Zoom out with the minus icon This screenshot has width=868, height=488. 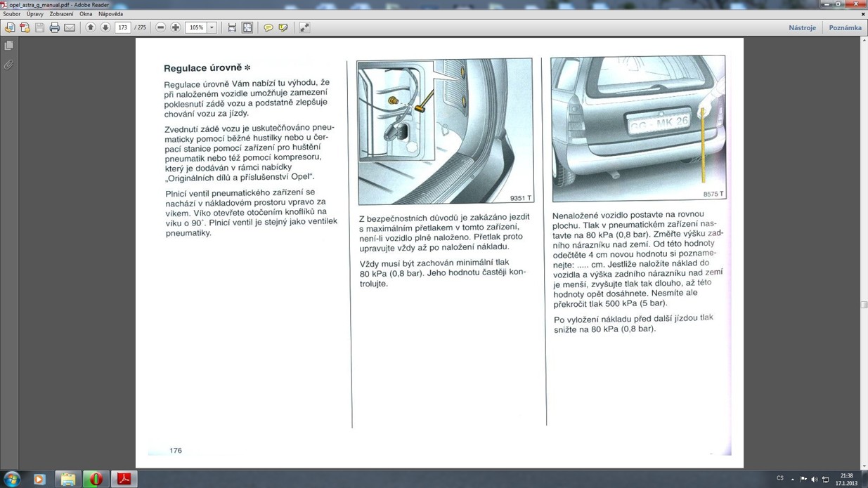(161, 27)
